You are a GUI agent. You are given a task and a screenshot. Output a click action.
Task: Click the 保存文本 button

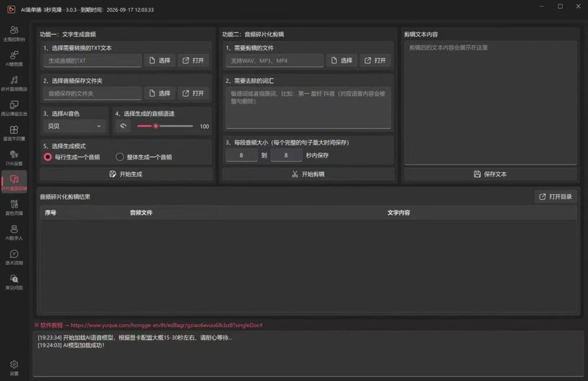490,174
